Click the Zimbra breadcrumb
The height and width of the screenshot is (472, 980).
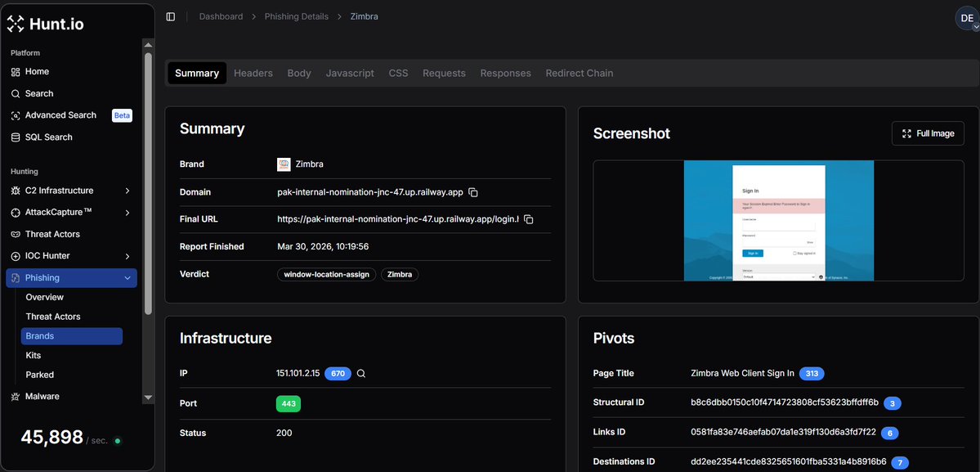pos(364,17)
